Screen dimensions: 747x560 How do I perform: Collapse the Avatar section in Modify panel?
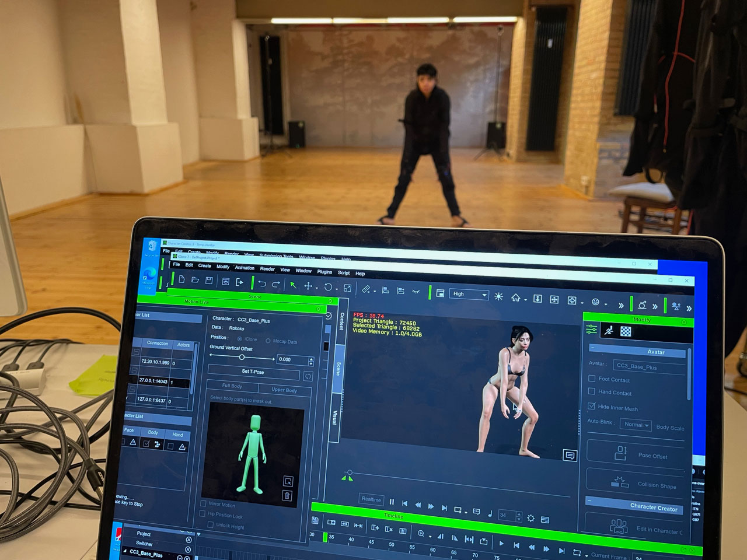592,348
